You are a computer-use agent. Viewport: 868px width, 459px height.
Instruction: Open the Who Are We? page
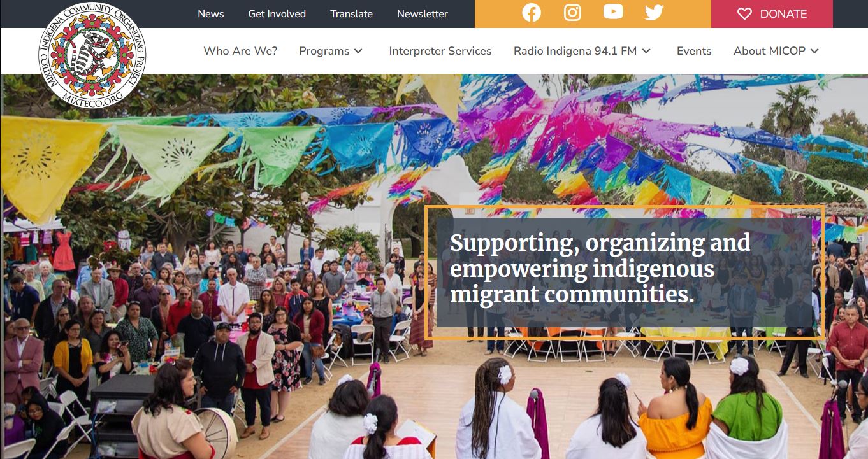(240, 51)
